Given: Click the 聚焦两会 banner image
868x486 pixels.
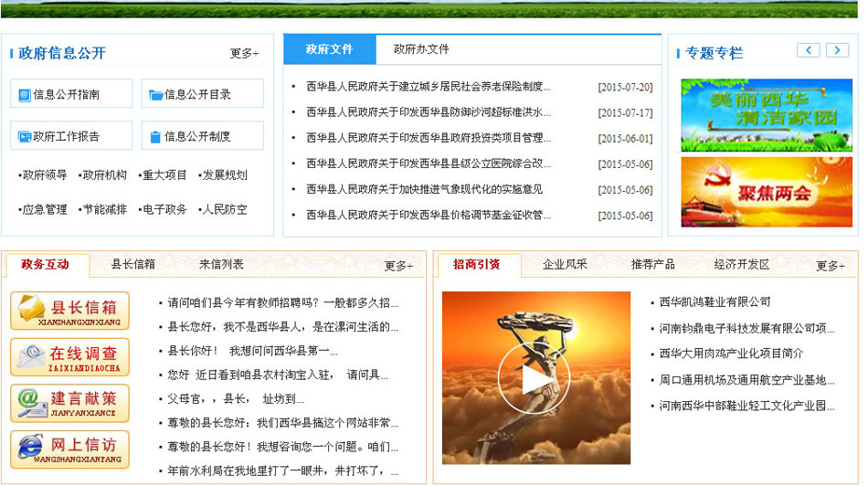Looking at the screenshot, I should (766, 192).
